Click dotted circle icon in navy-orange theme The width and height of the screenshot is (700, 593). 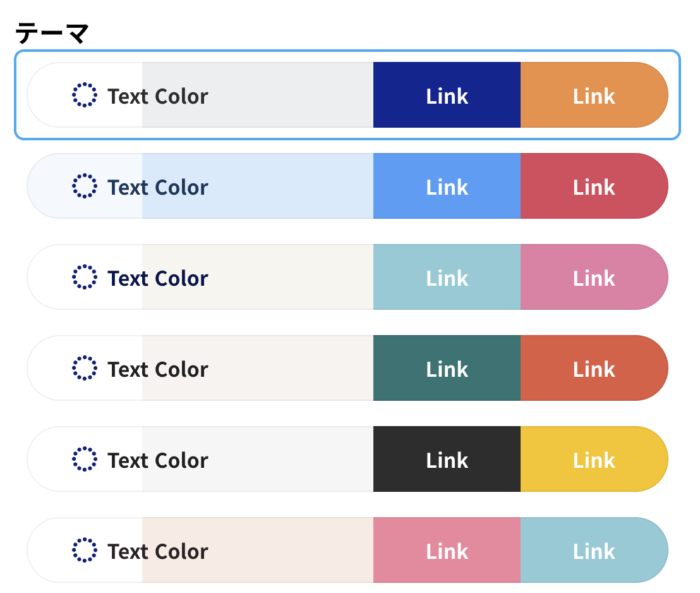click(x=85, y=95)
